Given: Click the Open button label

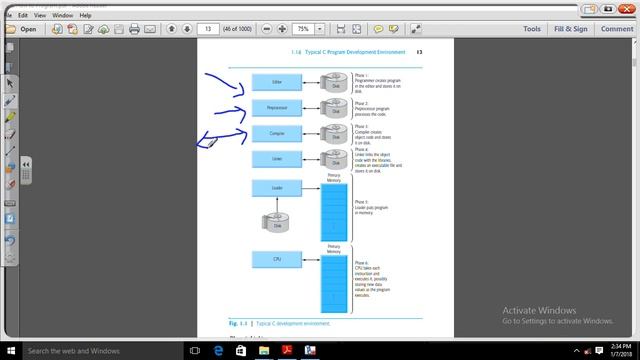Looking at the screenshot, I should point(28,29).
